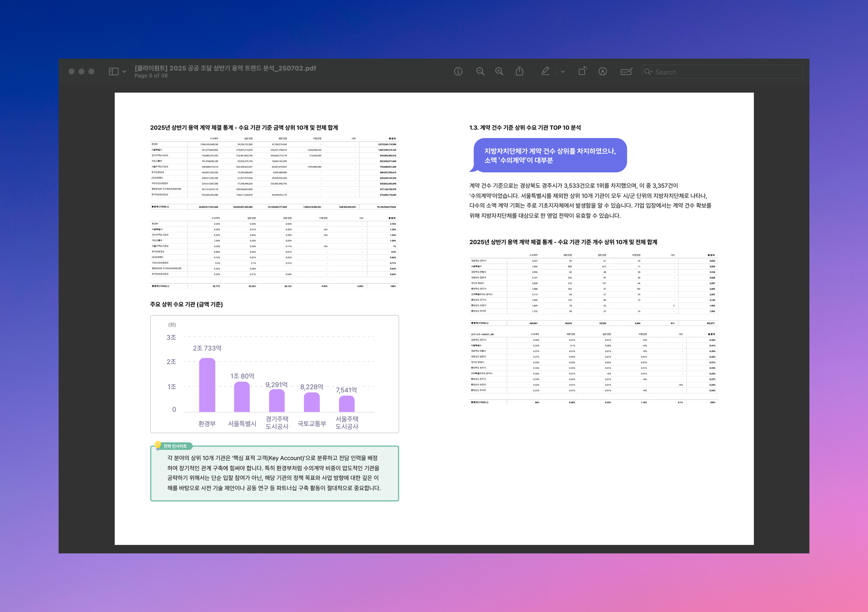This screenshot has width=868, height=612.
Task: Open the Share menu icon
Action: click(519, 72)
